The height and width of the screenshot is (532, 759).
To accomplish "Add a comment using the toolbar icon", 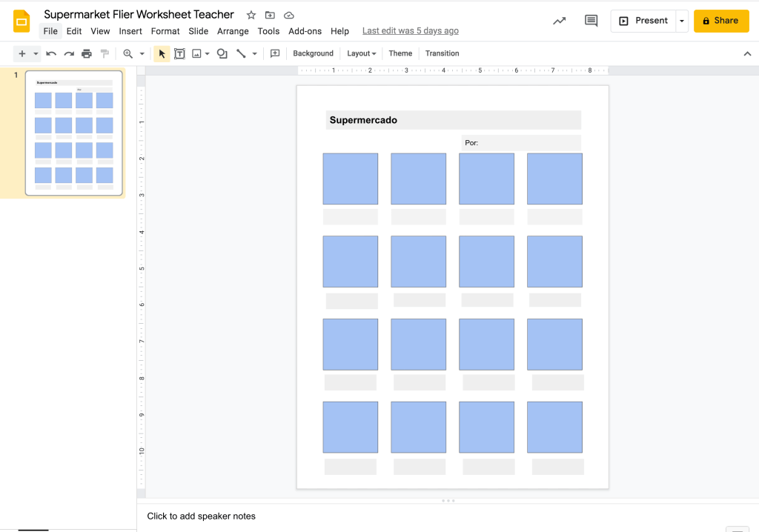I will (x=275, y=53).
